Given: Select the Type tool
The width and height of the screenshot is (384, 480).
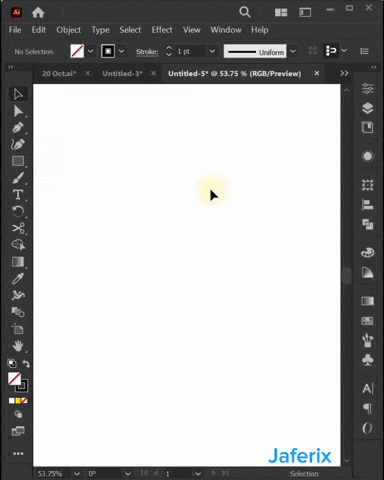Looking at the screenshot, I should (18, 195).
